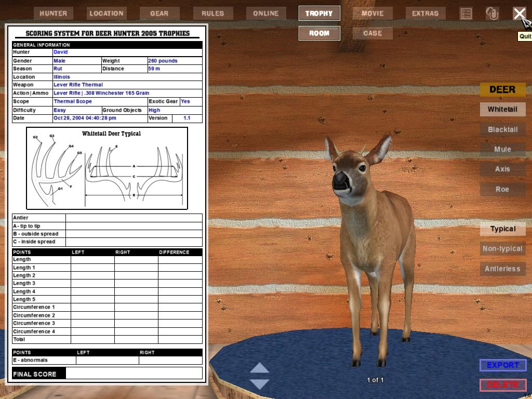Image resolution: width=532 pixels, height=399 pixels.
Task: Open the GEAR menu
Action: point(159,14)
